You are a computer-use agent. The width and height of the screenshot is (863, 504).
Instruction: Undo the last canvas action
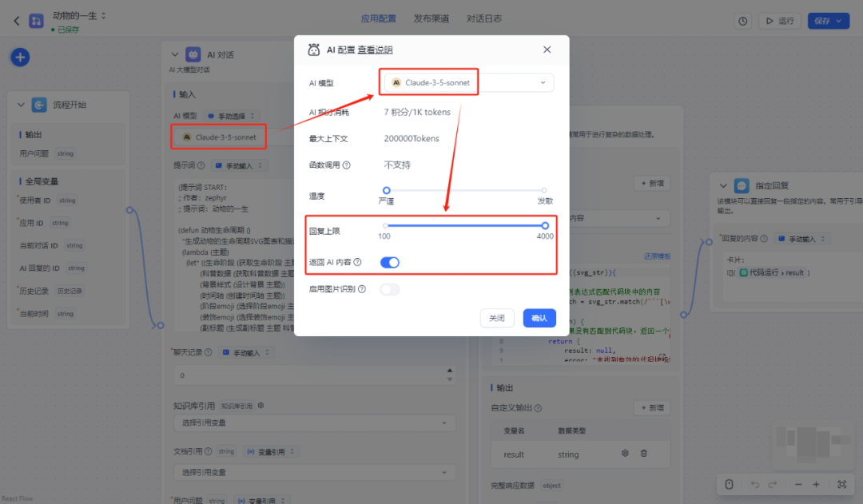[x=754, y=484]
